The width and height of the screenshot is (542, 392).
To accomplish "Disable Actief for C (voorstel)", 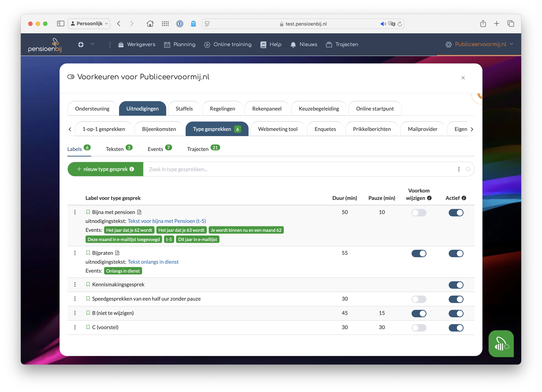I will coord(456,328).
